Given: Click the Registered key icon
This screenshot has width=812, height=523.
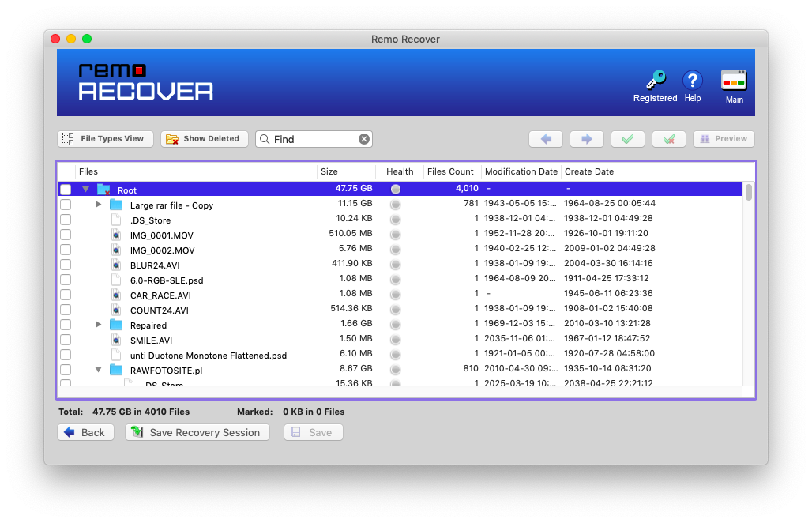Looking at the screenshot, I should [x=655, y=81].
